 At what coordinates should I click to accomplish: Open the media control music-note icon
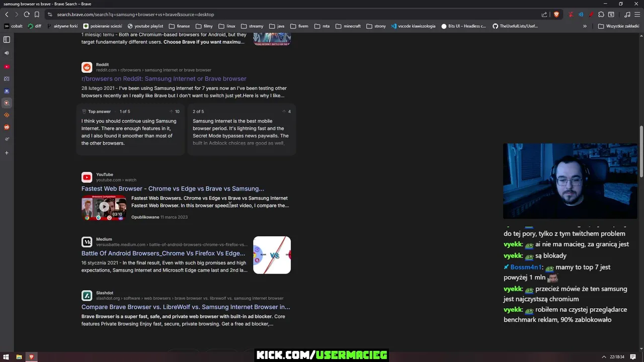[627, 15]
